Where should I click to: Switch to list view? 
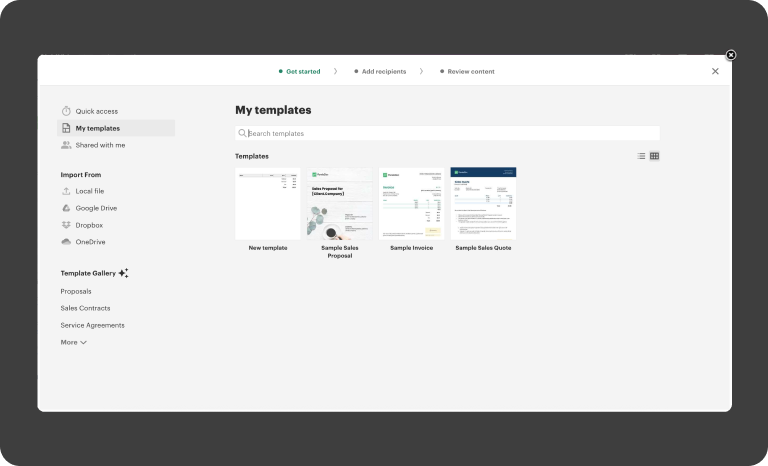pos(641,156)
